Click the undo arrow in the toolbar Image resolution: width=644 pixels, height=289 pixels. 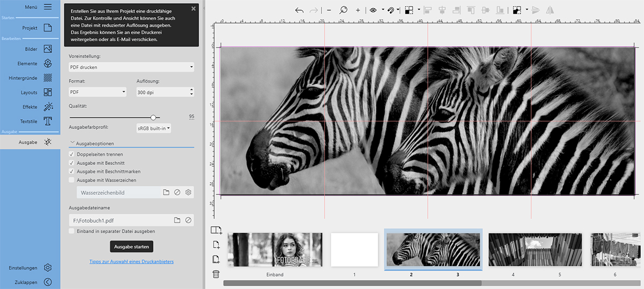coord(299,10)
